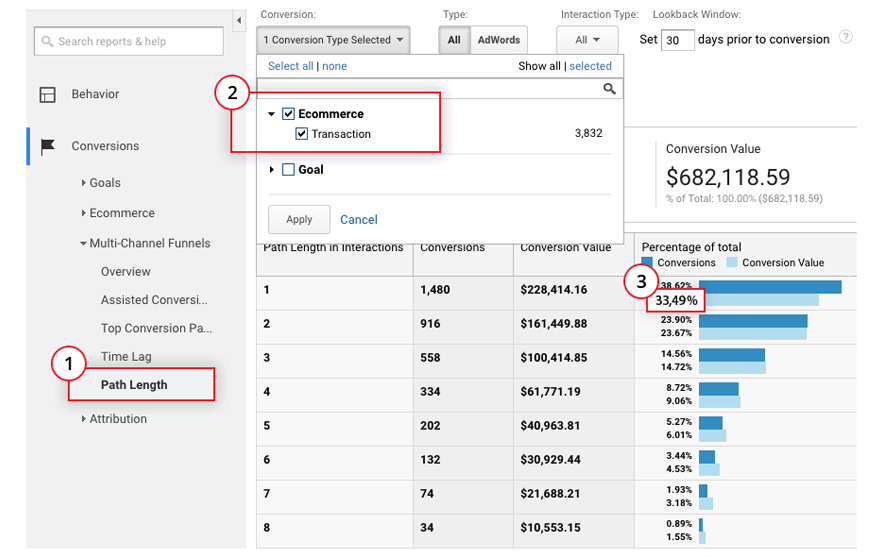The height and width of the screenshot is (557, 883).
Task: Click the lookback days input field
Action: 677,40
